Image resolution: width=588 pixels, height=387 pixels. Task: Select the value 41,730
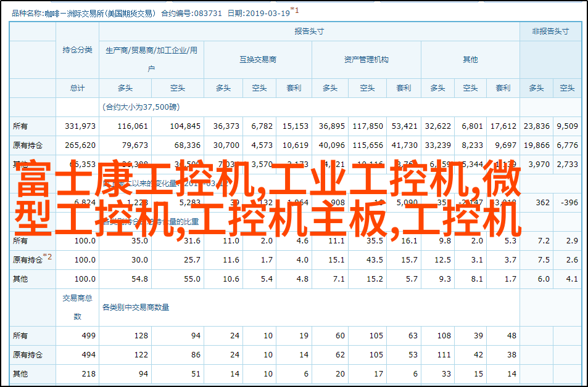405,145
